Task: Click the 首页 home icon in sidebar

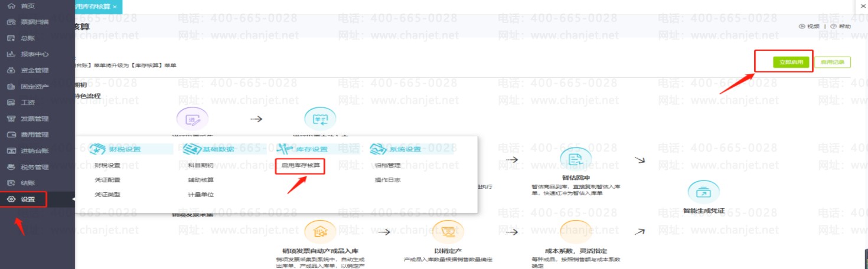Action: click(x=11, y=6)
